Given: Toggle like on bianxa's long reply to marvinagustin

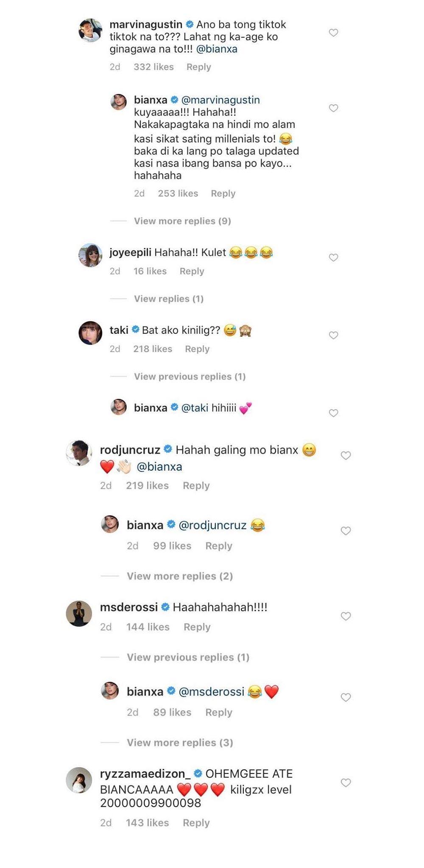Looking at the screenshot, I should [334, 108].
